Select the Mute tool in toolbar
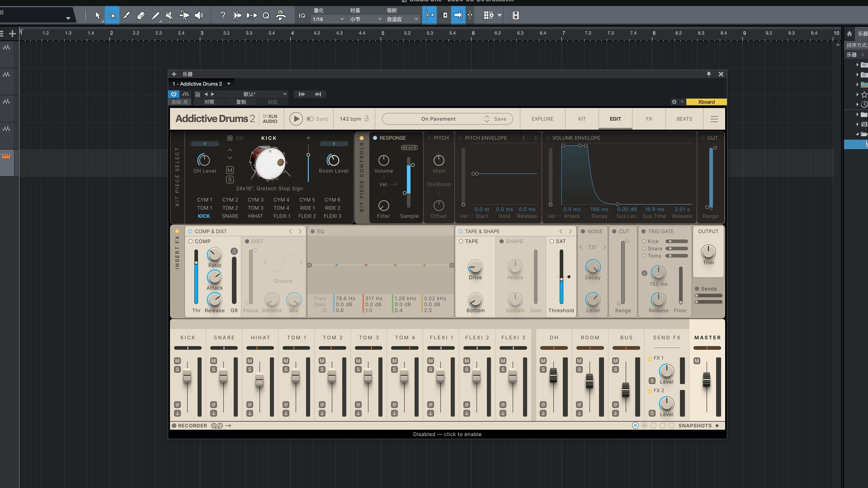The width and height of the screenshot is (868, 488). point(170,15)
